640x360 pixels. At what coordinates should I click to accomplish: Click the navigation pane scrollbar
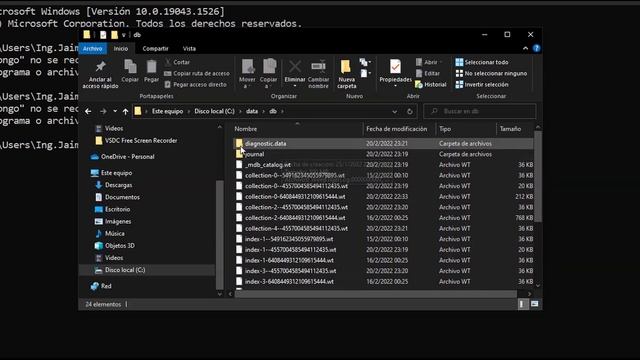(x=220, y=235)
